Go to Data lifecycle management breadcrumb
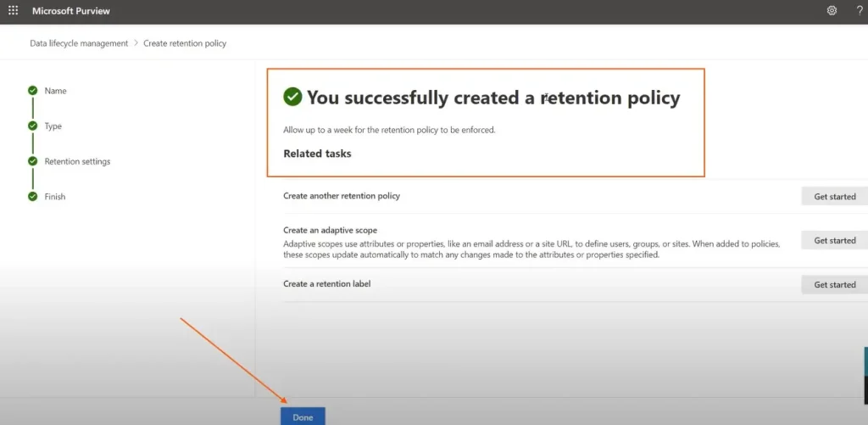Image resolution: width=868 pixels, height=425 pixels. coord(79,43)
